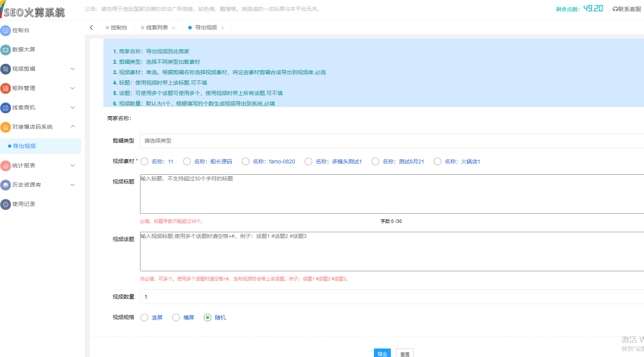Viewport: 644px width, 357px height.
Task: Switch to the 线索列表 tab
Action: tap(157, 28)
